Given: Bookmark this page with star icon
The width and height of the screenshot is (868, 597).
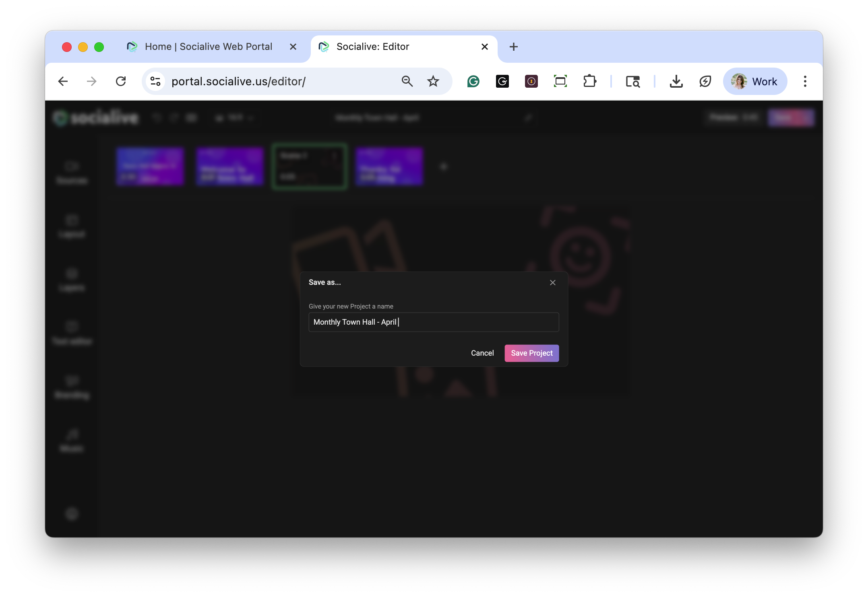Looking at the screenshot, I should click(433, 81).
